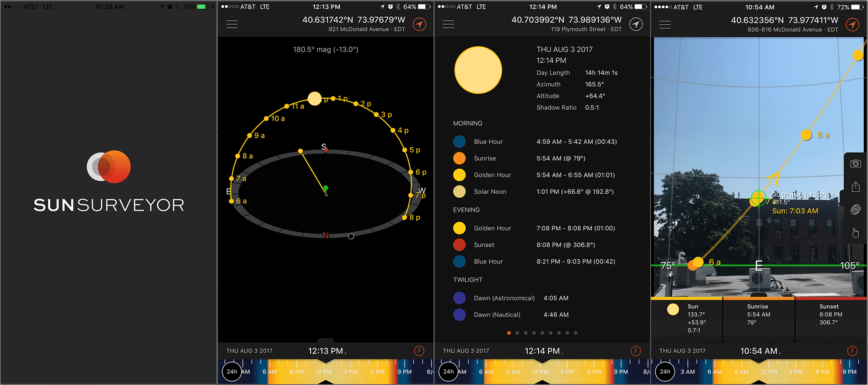Viewport: 868px width, 385px height.
Task: Tap the galaxy spiral icon in the AR side panel
Action: (x=855, y=210)
